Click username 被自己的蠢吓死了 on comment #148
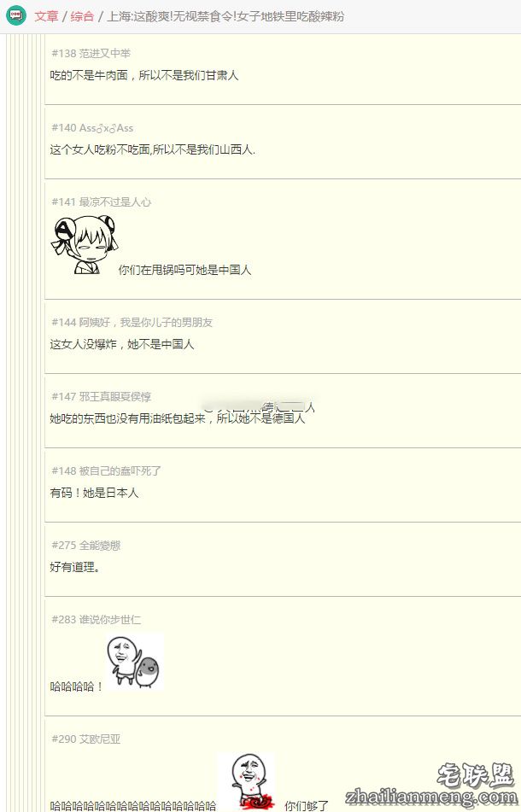Viewport: 521px width, 812px height. click(x=120, y=470)
